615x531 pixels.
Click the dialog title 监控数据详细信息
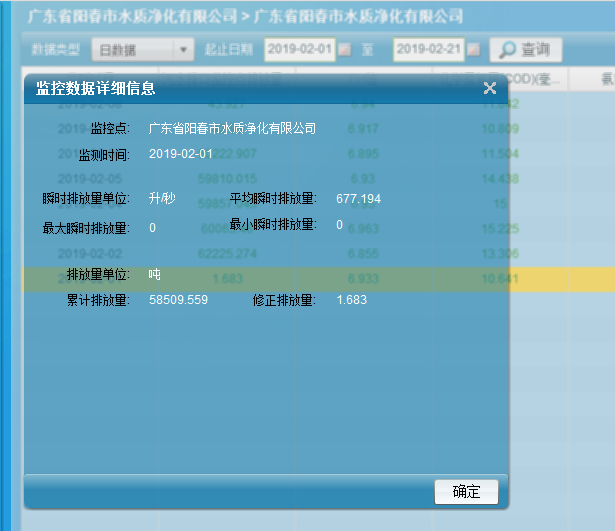pyautogui.click(x=96, y=88)
